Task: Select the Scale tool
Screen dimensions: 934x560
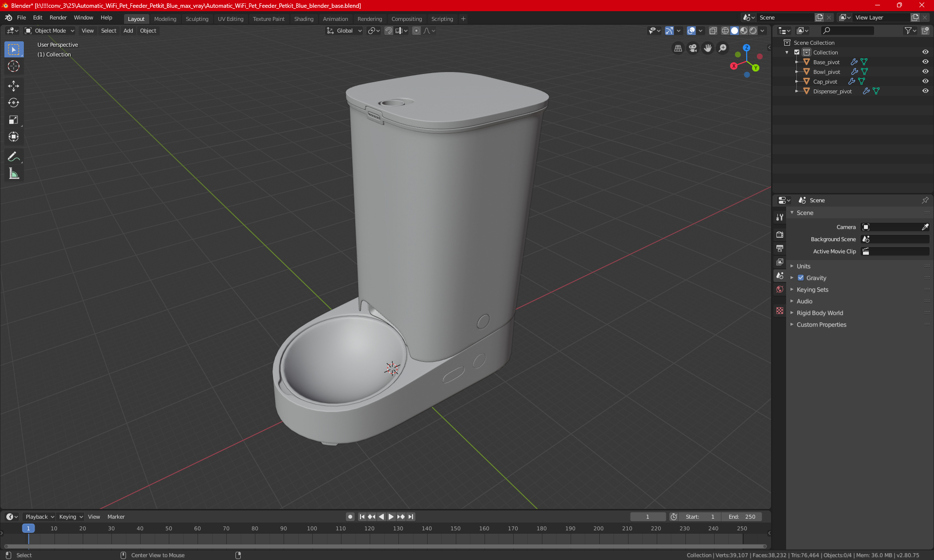Action: [x=14, y=120]
